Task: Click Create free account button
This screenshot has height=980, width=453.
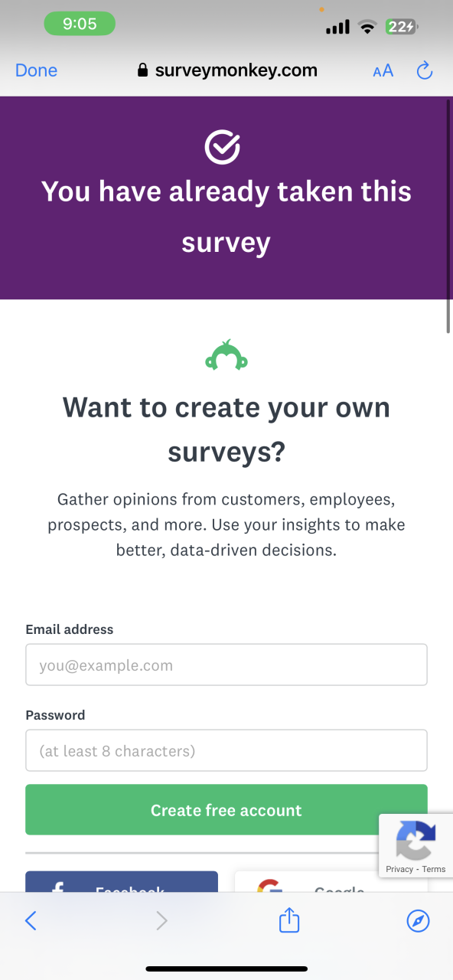Action: click(226, 810)
